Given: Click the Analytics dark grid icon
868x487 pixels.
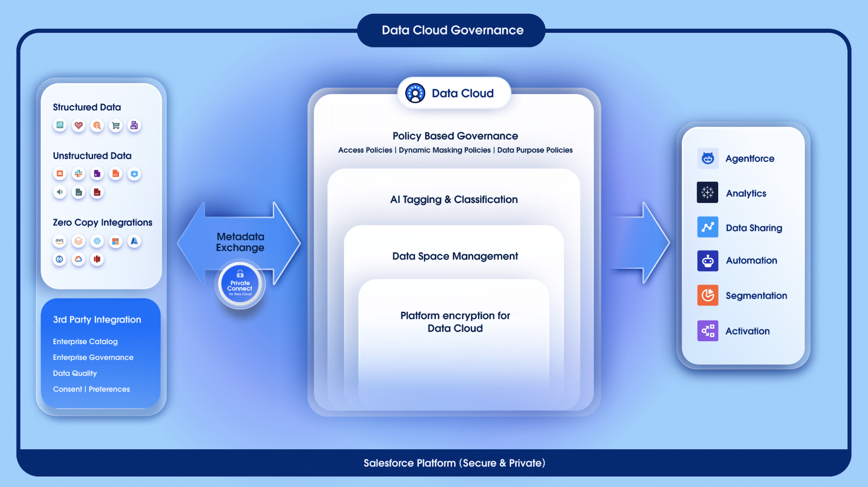Looking at the screenshot, I should [x=707, y=193].
